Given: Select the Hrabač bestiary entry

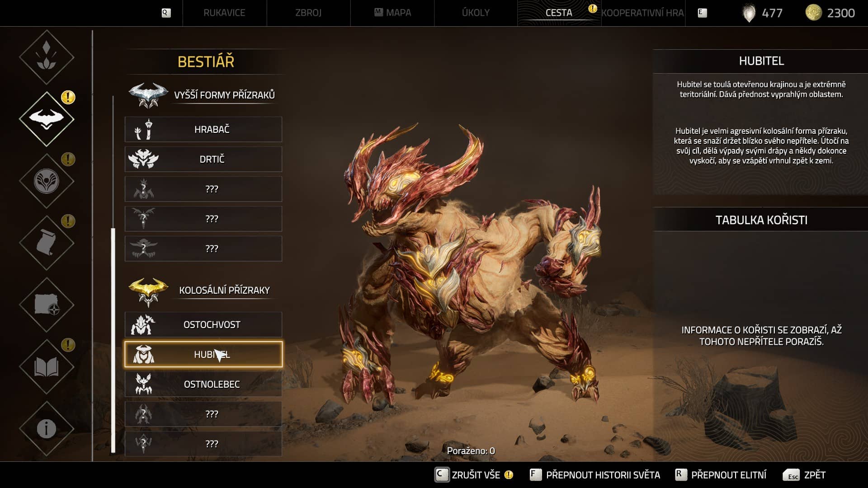Looking at the screenshot, I should tap(203, 129).
